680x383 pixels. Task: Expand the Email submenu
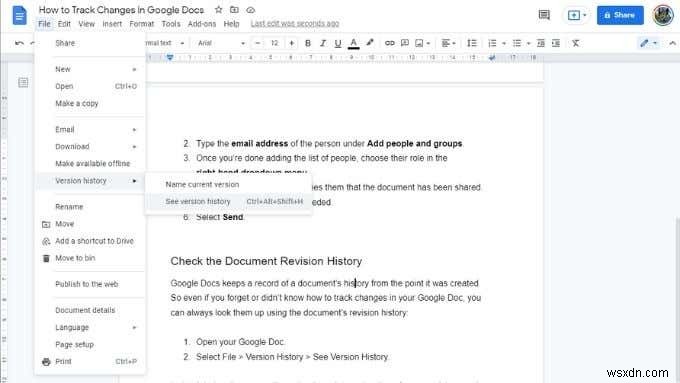pos(90,129)
